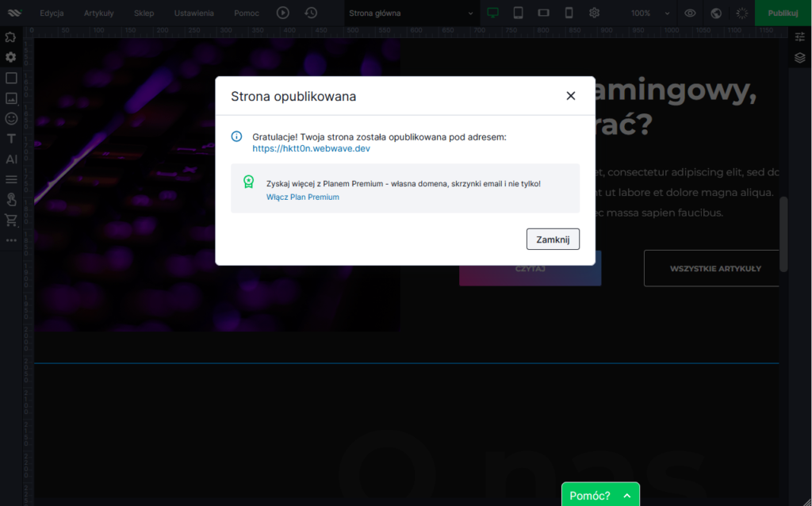This screenshot has height=506, width=812.
Task: Expand the Strona główna page dropdown
Action: coord(412,13)
